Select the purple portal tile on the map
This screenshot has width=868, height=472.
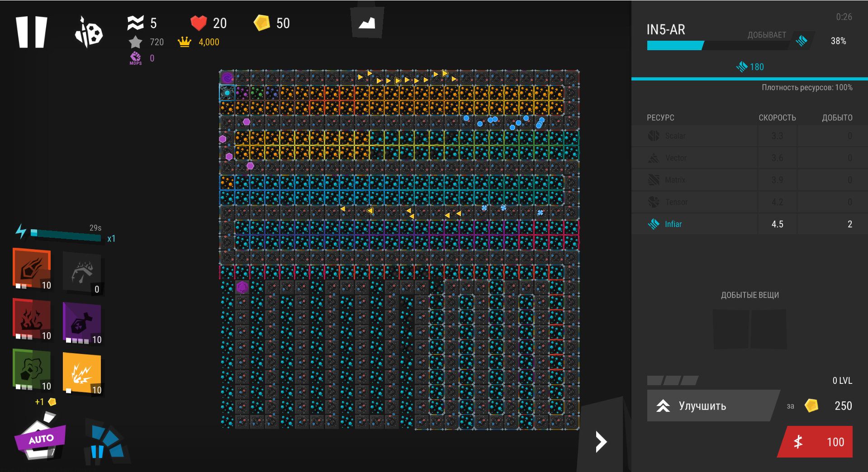[227, 77]
